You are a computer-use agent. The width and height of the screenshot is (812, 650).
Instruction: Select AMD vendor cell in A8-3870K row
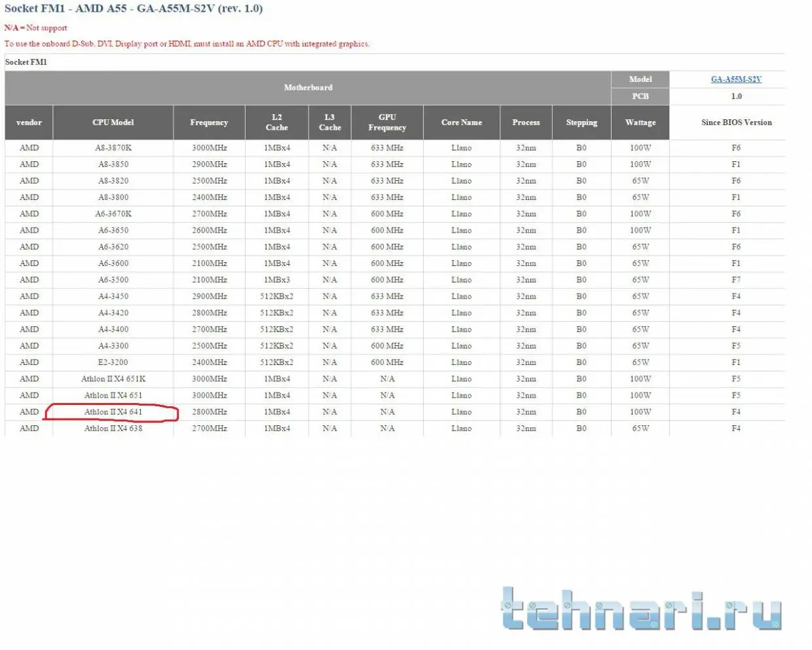pyautogui.click(x=29, y=148)
